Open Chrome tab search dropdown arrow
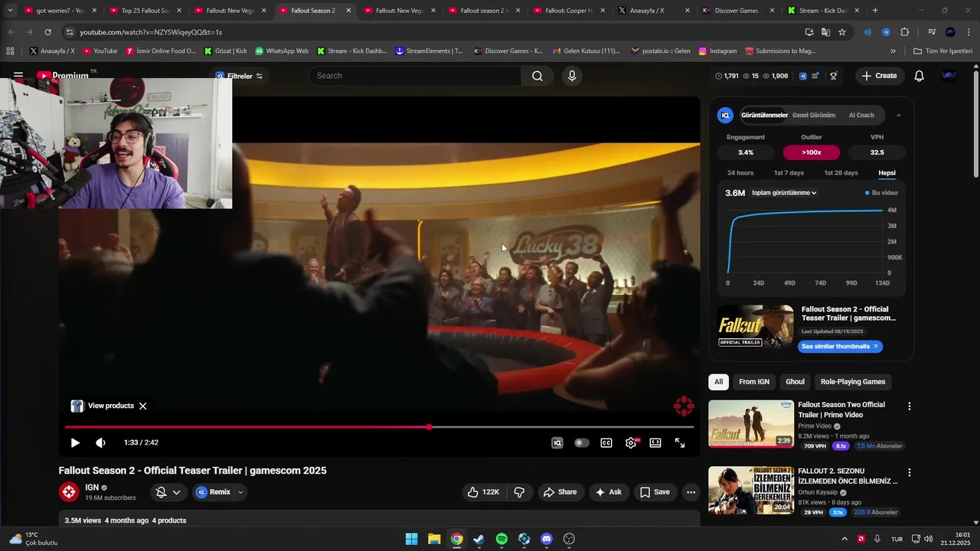Viewport: 980px width, 551px height. [10, 11]
